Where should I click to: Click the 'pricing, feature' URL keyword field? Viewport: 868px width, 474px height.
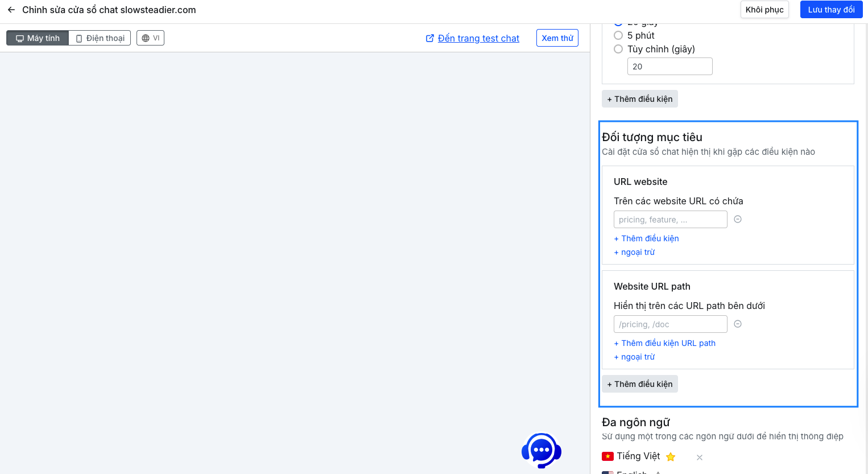(x=670, y=220)
